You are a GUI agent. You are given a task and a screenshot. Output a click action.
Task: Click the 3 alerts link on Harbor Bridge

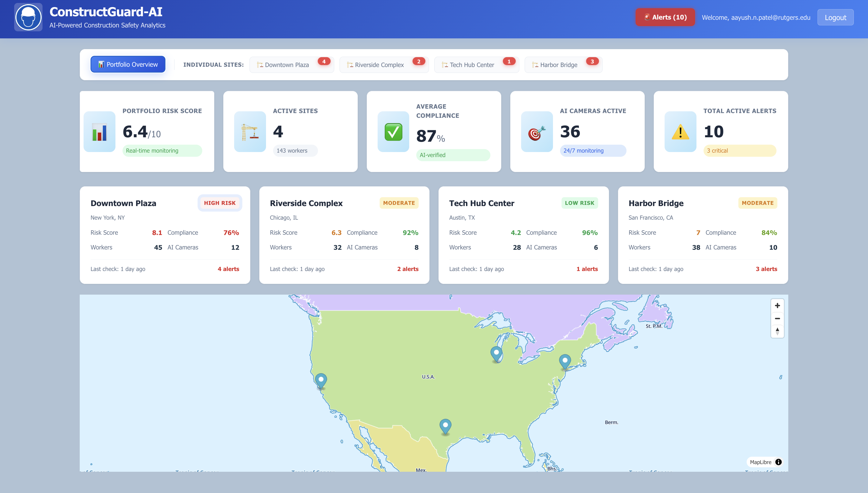[x=766, y=269]
